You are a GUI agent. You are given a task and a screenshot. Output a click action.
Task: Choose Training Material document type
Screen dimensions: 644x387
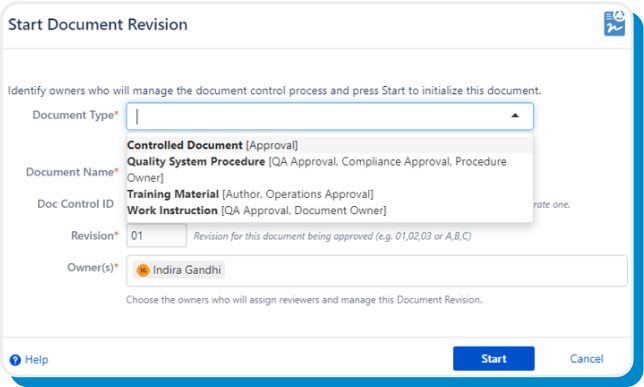coord(330,194)
